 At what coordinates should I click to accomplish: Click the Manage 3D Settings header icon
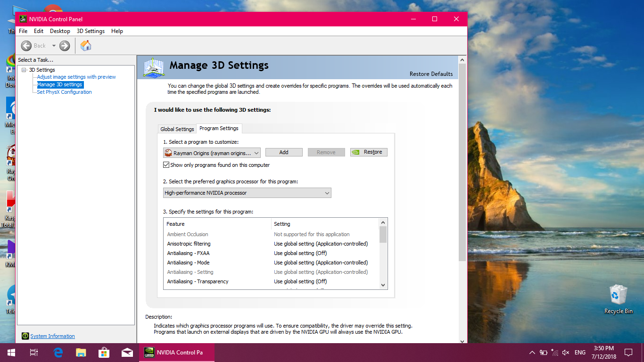coord(154,67)
